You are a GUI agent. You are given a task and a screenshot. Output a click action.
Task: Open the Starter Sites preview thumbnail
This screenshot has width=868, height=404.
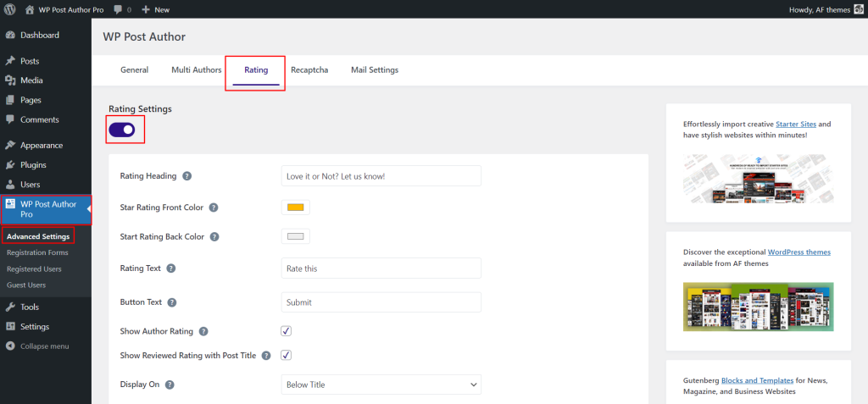coord(758,179)
